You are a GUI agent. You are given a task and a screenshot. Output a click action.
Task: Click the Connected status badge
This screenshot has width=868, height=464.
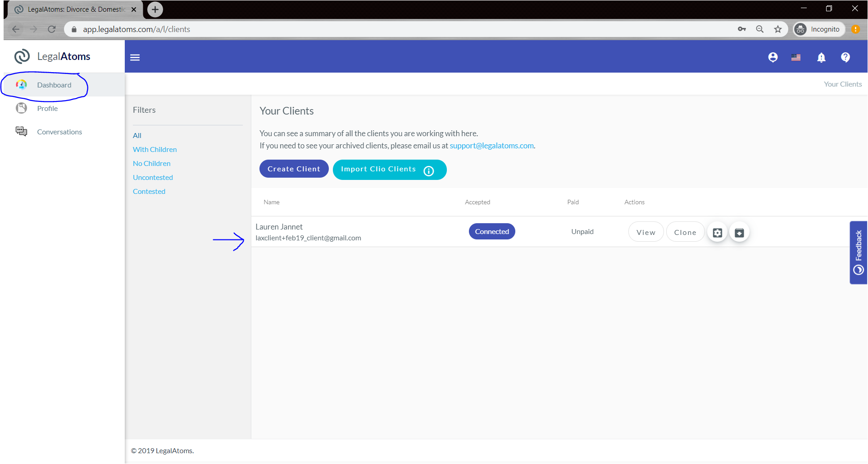click(x=492, y=231)
